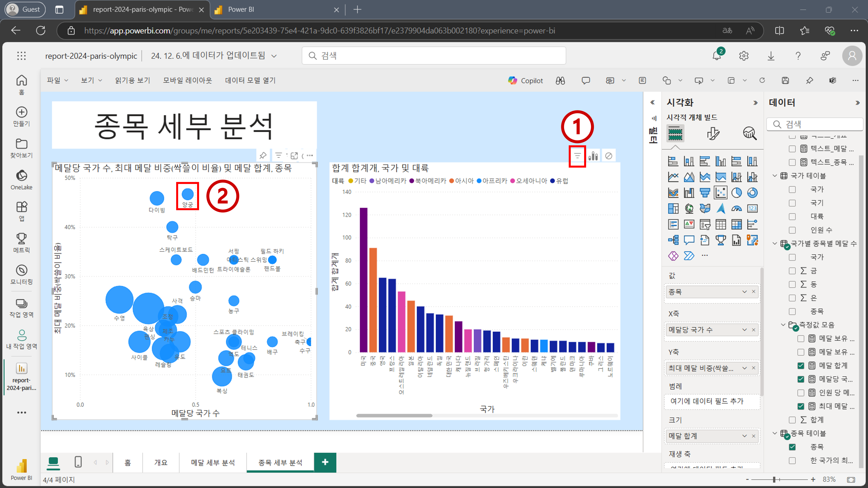Check the 동 field checkbox

coord(792,284)
